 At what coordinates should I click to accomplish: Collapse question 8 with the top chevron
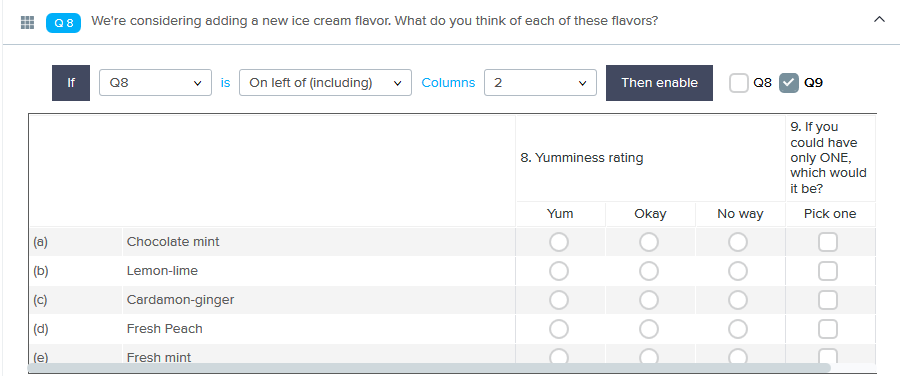pos(879,20)
